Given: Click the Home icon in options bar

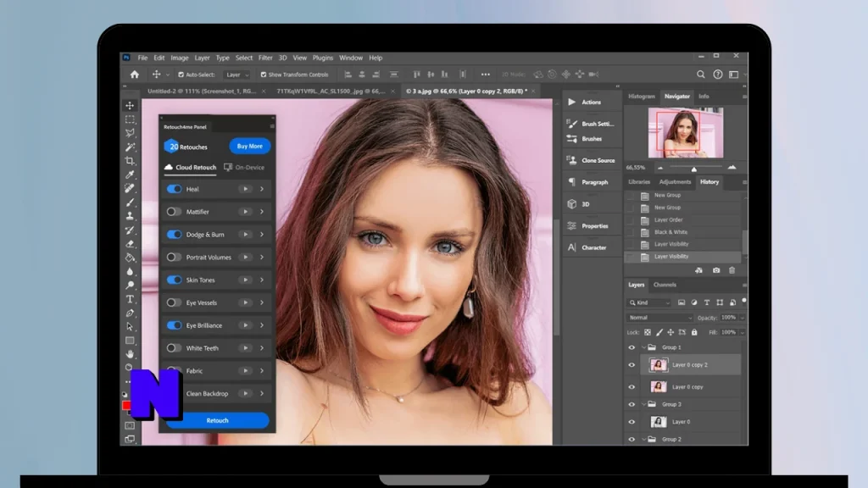Looking at the screenshot, I should [135, 75].
